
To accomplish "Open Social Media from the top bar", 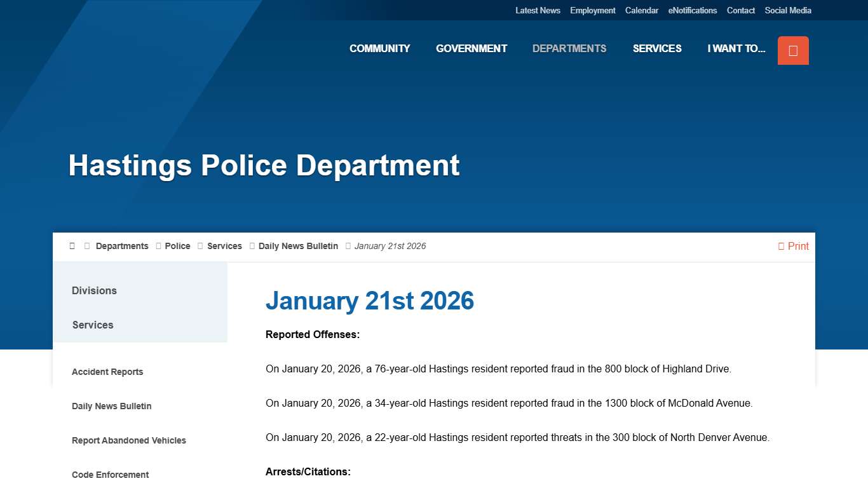I will [788, 10].
